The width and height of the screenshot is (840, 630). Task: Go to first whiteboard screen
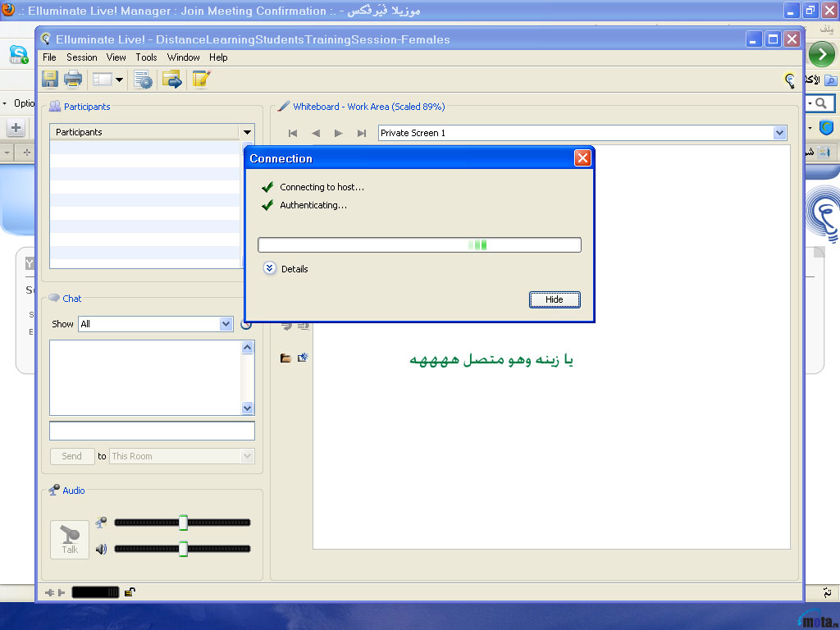(x=293, y=133)
